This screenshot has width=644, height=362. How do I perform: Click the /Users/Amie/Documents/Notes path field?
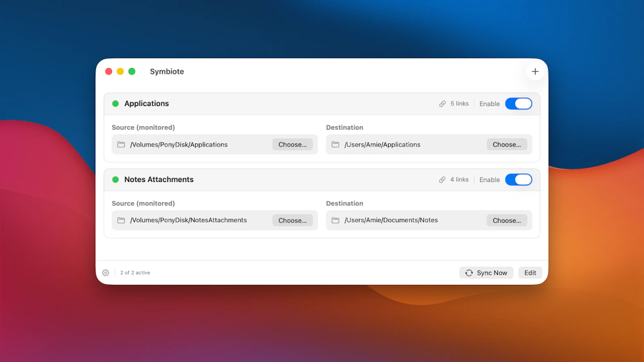(429, 221)
